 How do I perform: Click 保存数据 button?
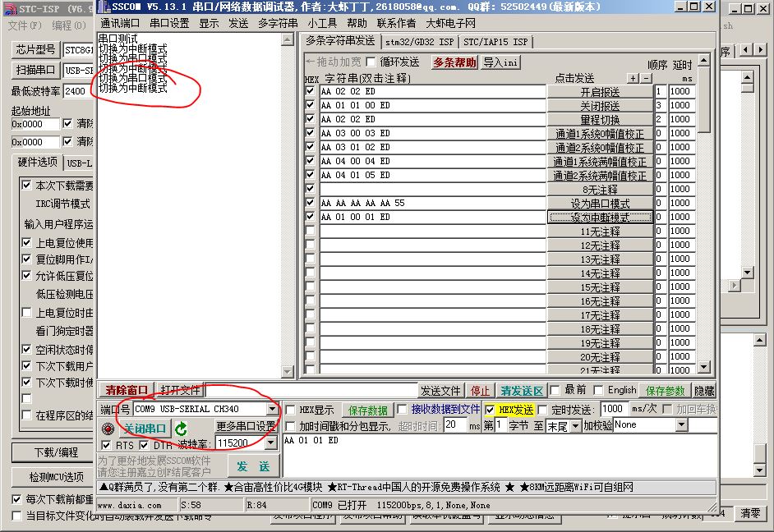pos(368,410)
